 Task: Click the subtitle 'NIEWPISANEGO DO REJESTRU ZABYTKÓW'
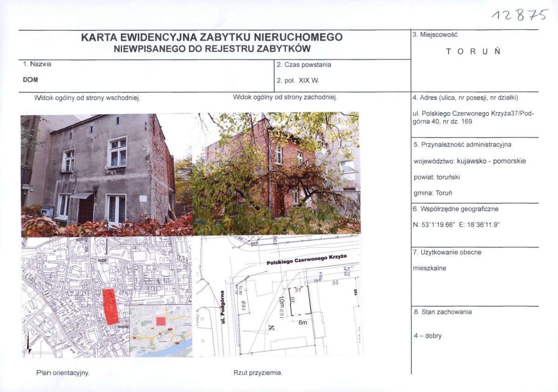[x=212, y=49]
